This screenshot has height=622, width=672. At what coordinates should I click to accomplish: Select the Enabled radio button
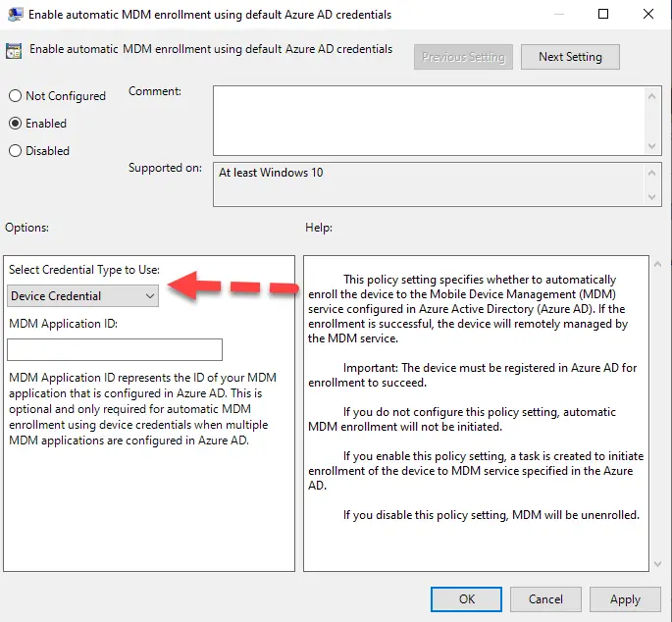coord(15,124)
